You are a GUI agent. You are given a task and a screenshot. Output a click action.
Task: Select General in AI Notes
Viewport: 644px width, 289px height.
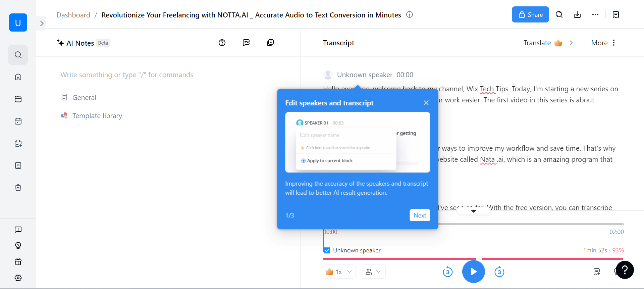[x=84, y=98]
